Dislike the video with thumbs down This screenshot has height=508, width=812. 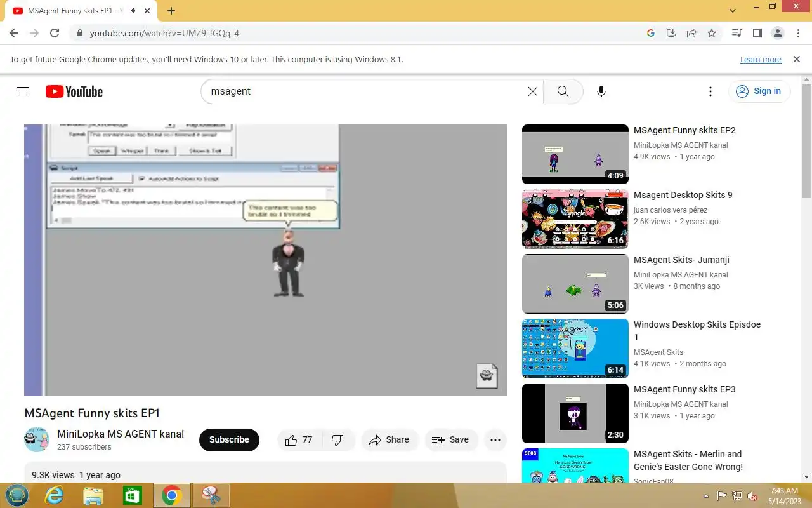[338, 439]
